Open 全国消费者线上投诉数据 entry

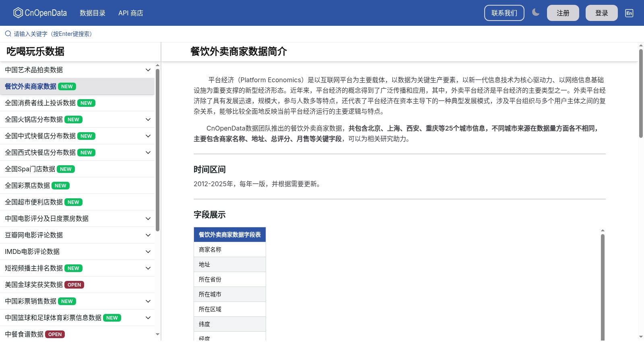77,103
